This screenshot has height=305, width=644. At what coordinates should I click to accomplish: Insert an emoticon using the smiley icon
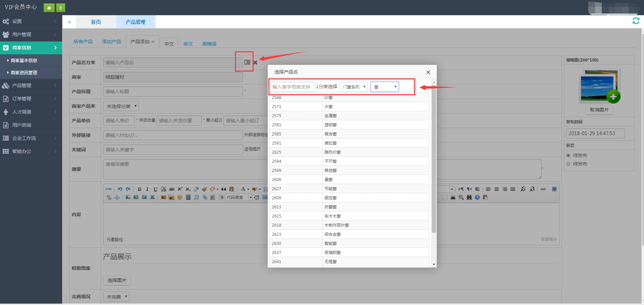click(x=180, y=197)
